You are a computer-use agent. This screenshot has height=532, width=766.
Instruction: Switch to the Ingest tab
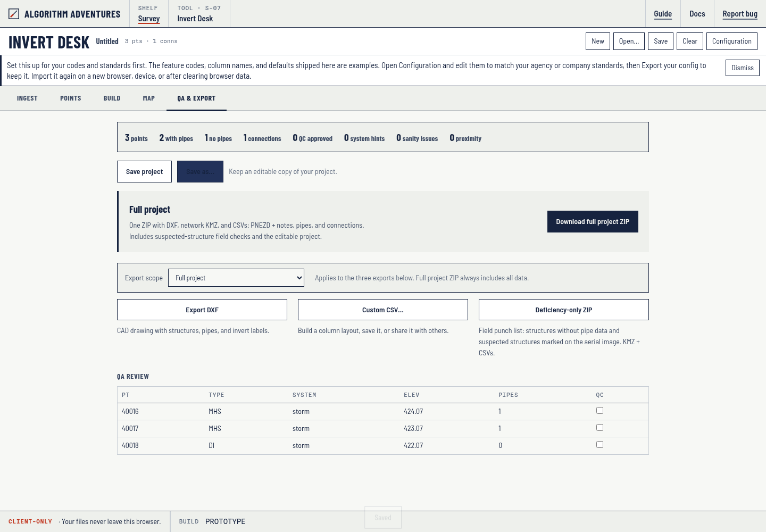(27, 98)
